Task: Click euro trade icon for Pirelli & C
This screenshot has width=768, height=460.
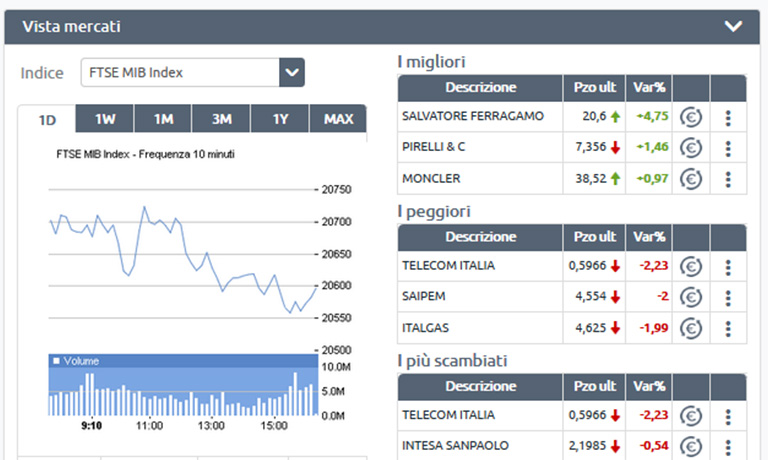Action: click(691, 147)
